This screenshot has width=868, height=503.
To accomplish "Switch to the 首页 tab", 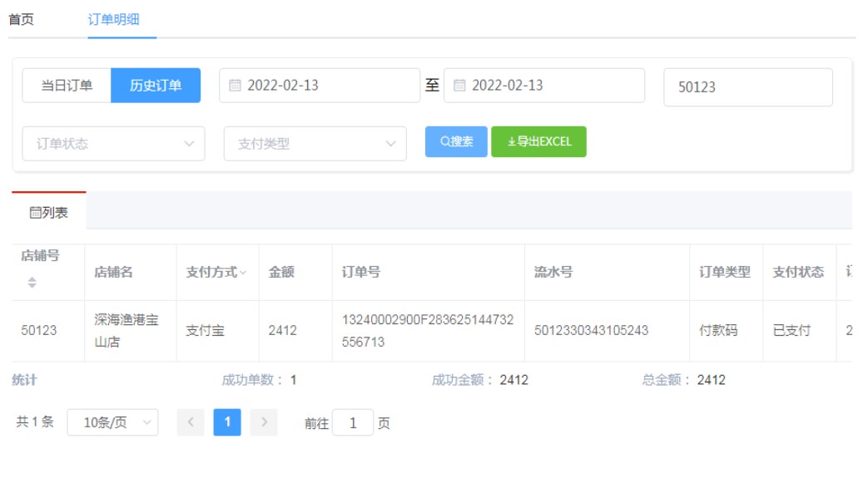I will pyautogui.click(x=21, y=19).
